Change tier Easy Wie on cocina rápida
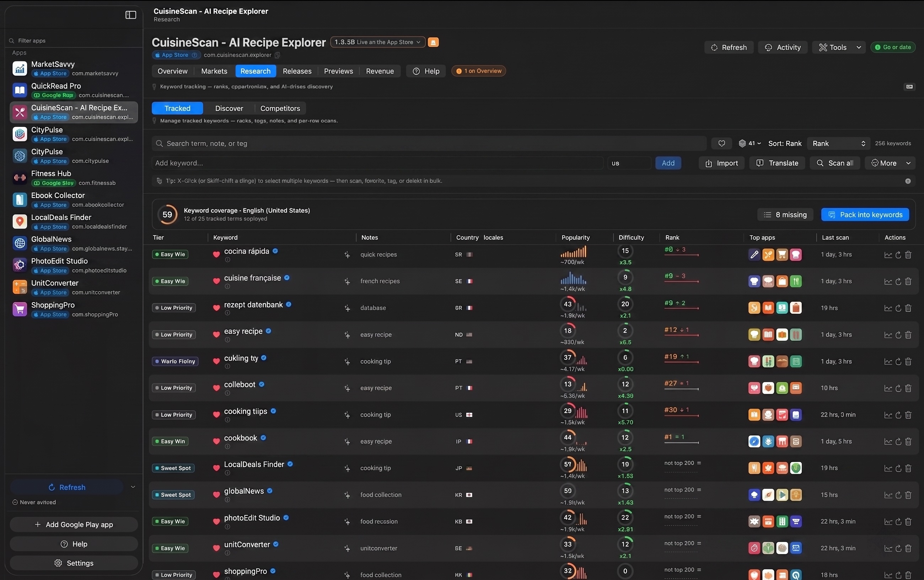 [170, 254]
